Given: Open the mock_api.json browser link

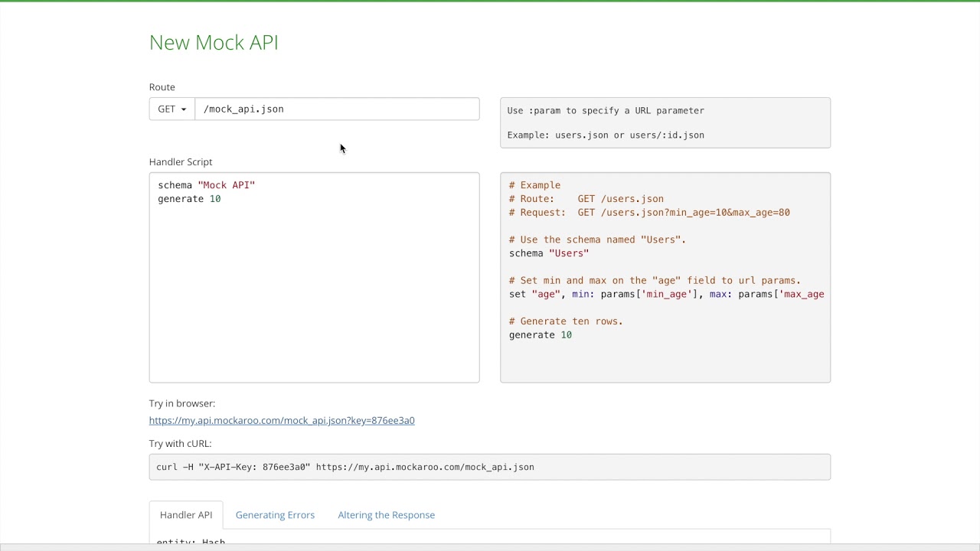Looking at the screenshot, I should [282, 420].
